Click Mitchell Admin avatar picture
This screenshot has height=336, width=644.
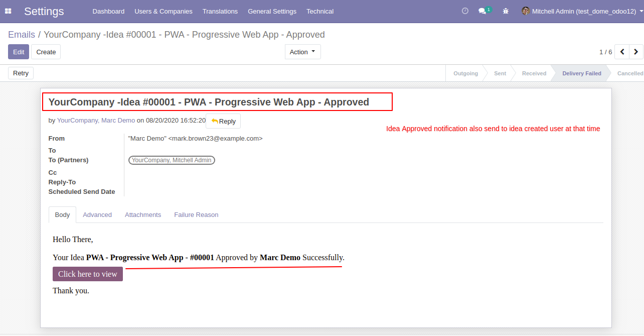[526, 11]
